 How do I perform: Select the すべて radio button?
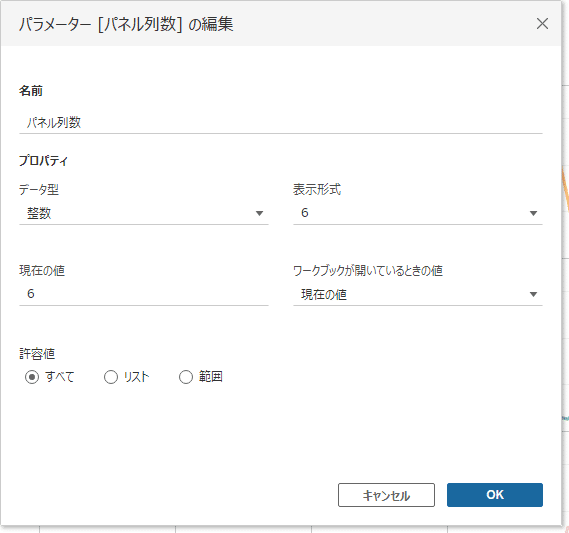[x=32, y=377]
